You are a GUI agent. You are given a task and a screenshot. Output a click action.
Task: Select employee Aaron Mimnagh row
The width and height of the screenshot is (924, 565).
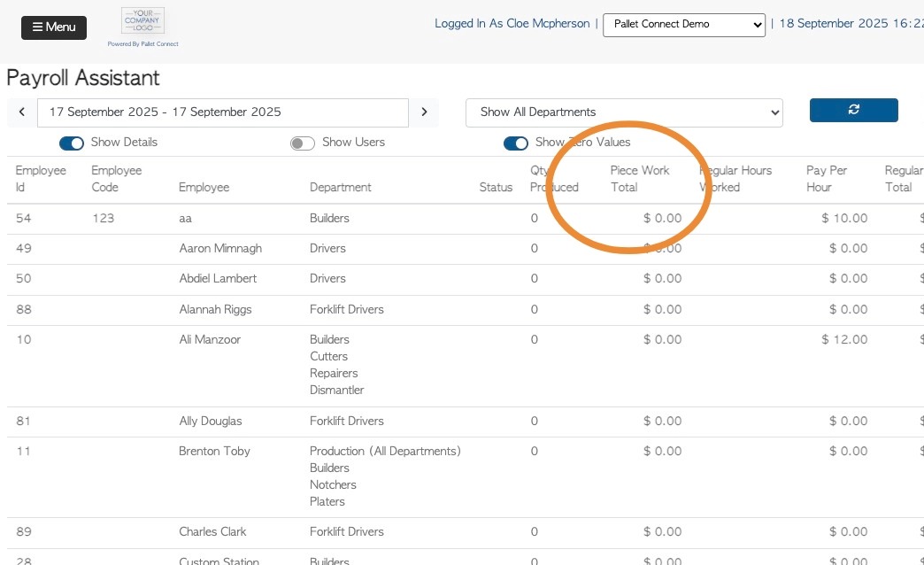(220, 249)
